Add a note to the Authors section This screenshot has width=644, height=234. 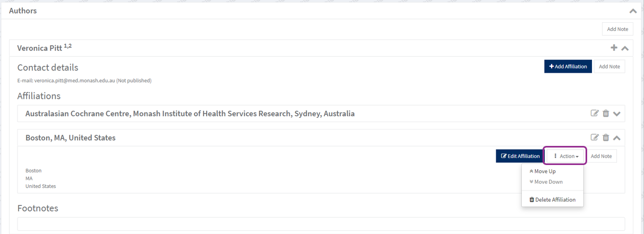(617, 29)
